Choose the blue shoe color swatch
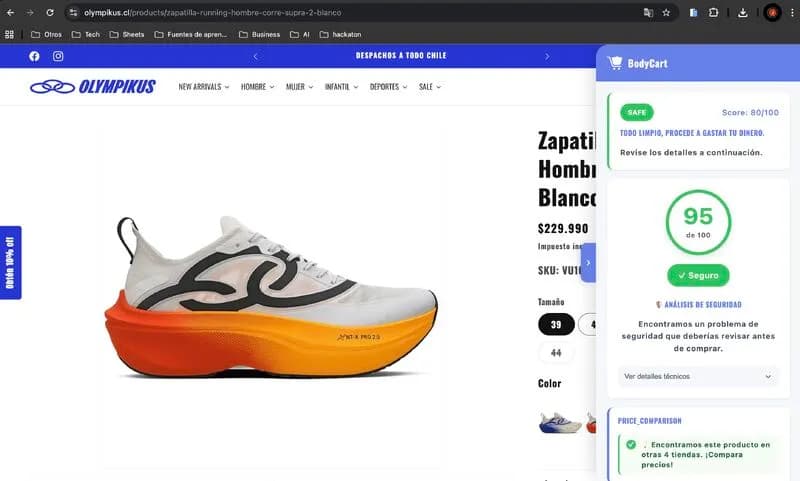 click(559, 422)
